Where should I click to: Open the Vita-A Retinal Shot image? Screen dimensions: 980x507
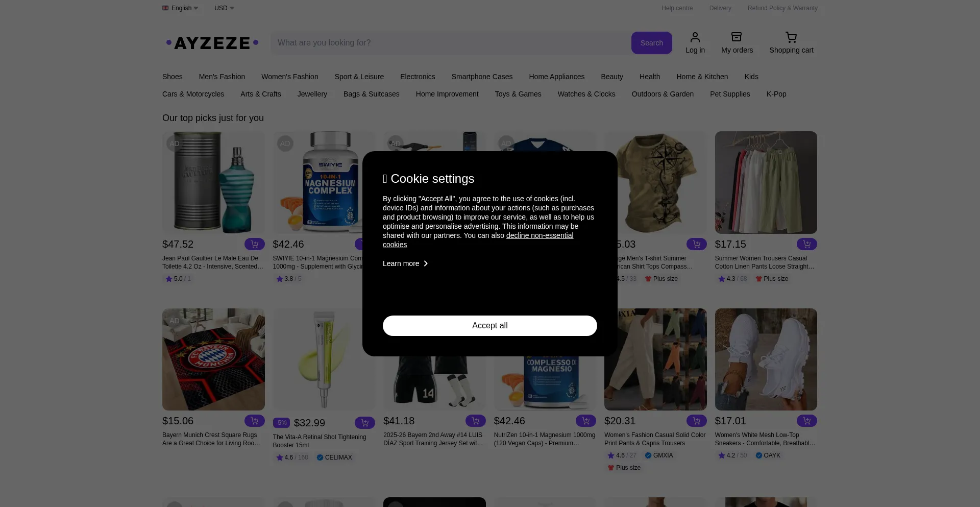[324, 359]
